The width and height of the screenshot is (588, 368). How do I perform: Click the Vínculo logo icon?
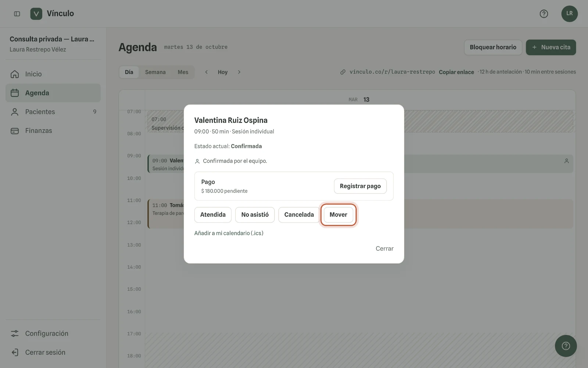(x=36, y=14)
